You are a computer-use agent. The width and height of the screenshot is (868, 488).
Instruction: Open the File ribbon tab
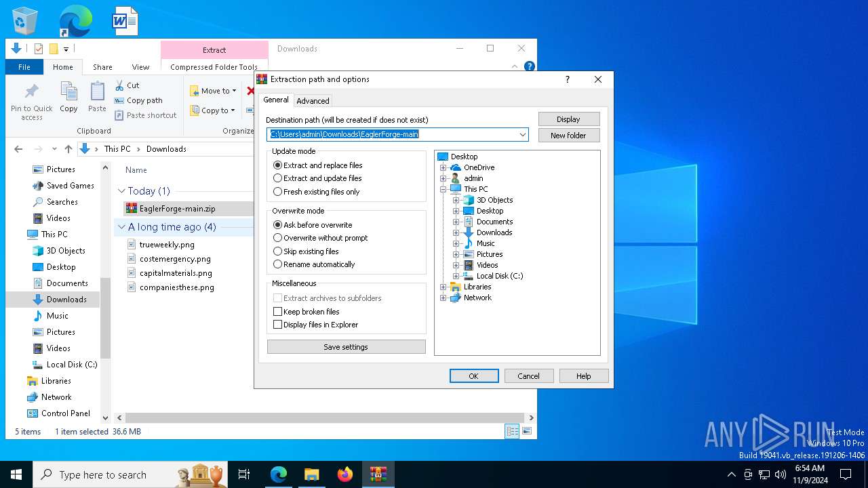[x=24, y=67]
